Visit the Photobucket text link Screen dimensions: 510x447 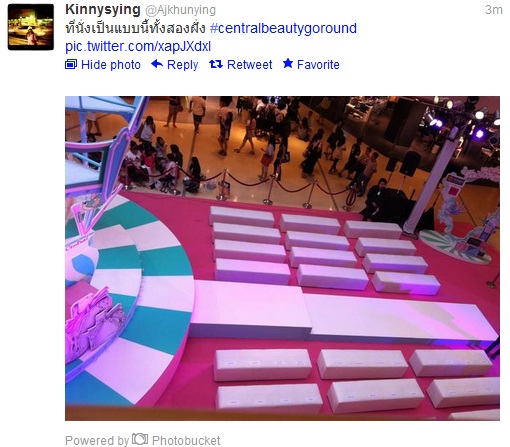pyautogui.click(x=186, y=440)
